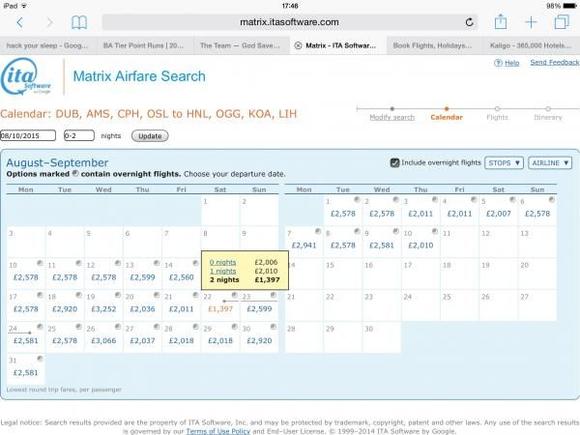Click the Help question mark icon
This screenshot has height=435, width=580.
click(498, 63)
